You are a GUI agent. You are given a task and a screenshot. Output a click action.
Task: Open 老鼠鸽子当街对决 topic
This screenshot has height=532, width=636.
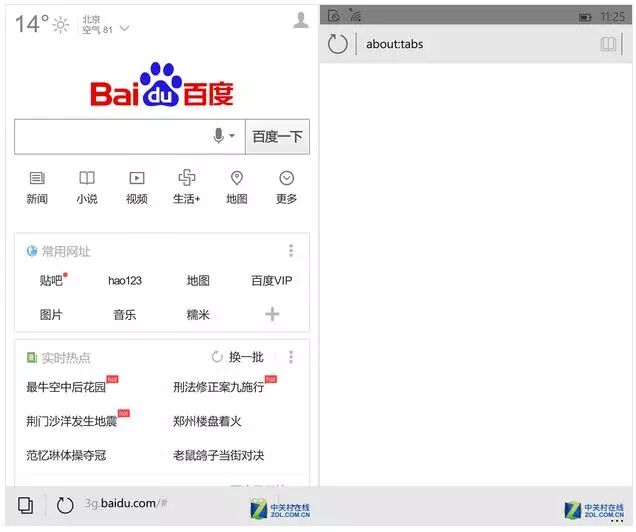pyautogui.click(x=219, y=455)
